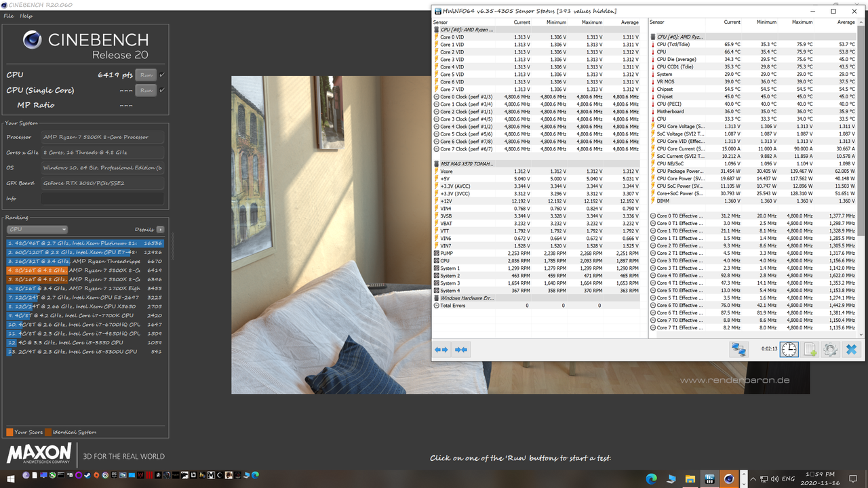Switch to HWiNFO64 taskbar icon
Screen dimensions: 868x488
click(709, 478)
